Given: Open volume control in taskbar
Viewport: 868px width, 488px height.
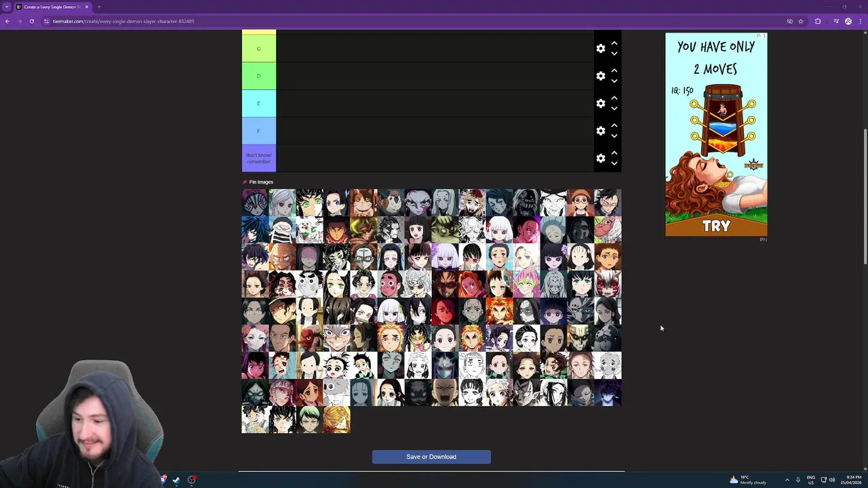Looking at the screenshot, I should point(832,480).
